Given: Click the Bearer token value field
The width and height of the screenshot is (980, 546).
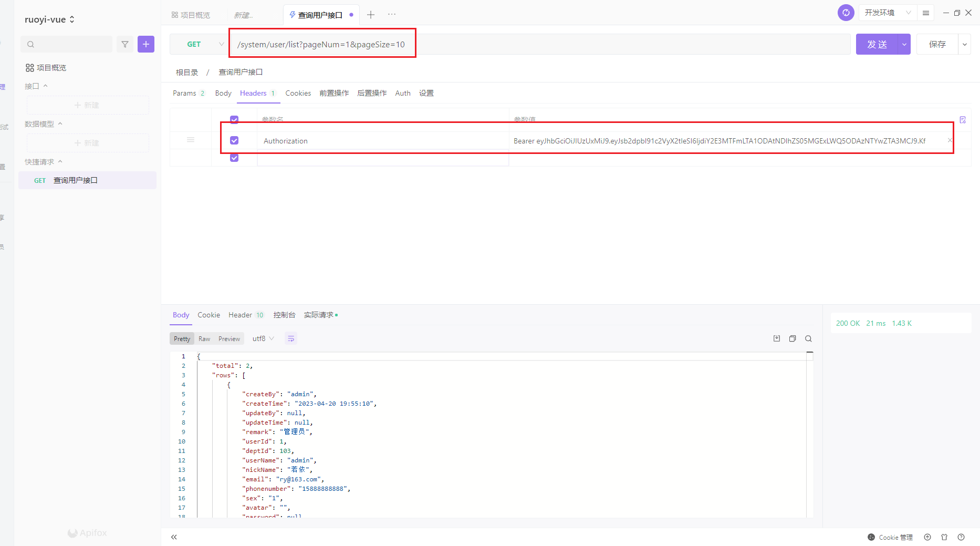Looking at the screenshot, I should click(x=729, y=141).
